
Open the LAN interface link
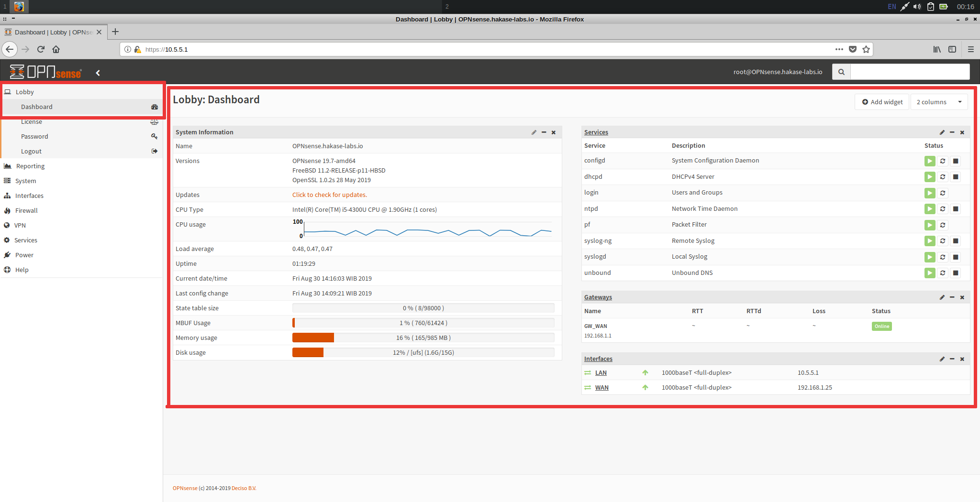click(601, 373)
